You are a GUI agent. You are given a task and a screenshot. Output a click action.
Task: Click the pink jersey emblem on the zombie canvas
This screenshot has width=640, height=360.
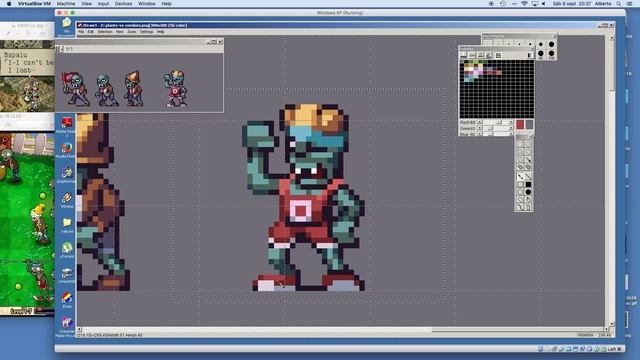pyautogui.click(x=300, y=211)
